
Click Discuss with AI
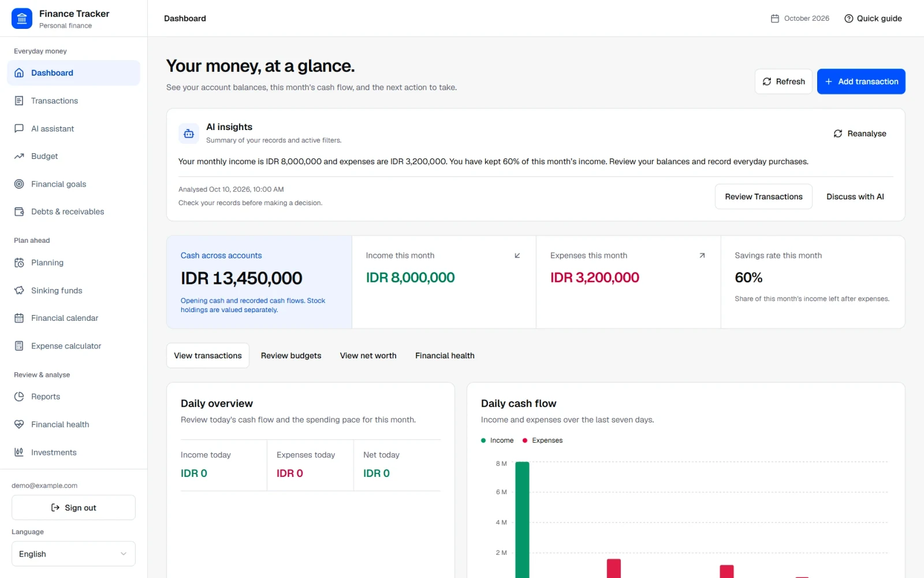tap(855, 197)
